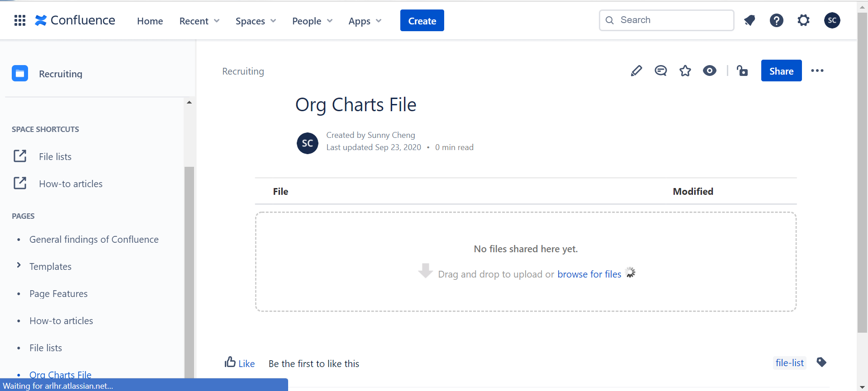Expand the Spaces dropdown menu
This screenshot has width=868, height=391.
[256, 21]
